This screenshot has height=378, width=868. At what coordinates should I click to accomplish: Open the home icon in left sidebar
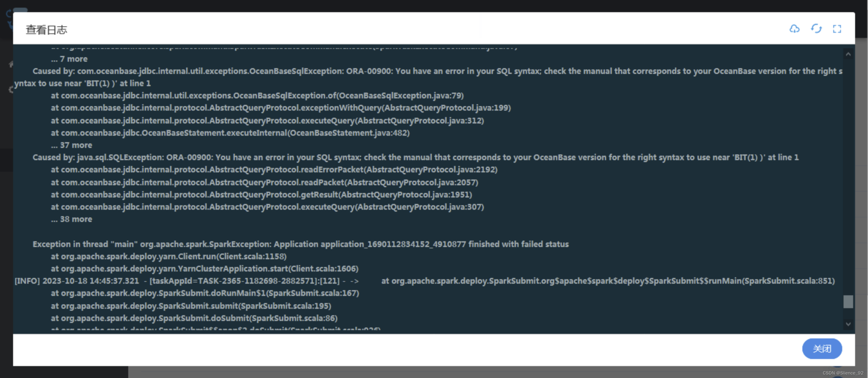[11, 64]
